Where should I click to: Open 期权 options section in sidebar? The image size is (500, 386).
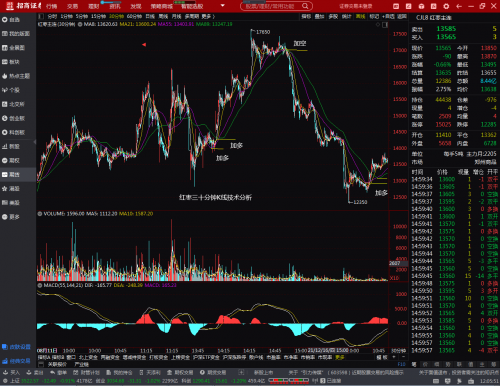[x=11, y=161]
